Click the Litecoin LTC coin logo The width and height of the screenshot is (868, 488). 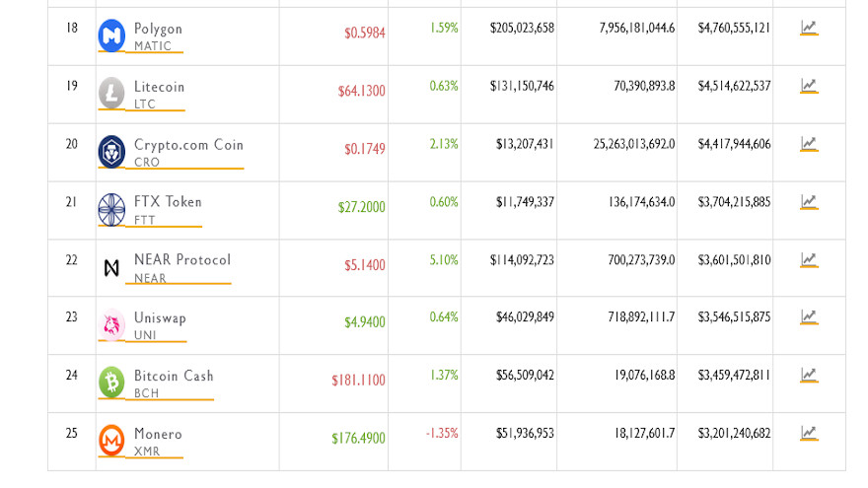[111, 94]
